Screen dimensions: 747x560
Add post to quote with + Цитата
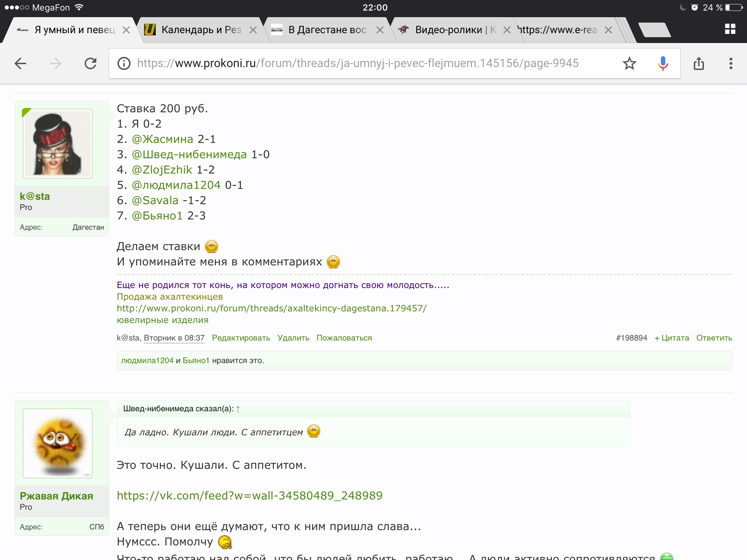671,338
